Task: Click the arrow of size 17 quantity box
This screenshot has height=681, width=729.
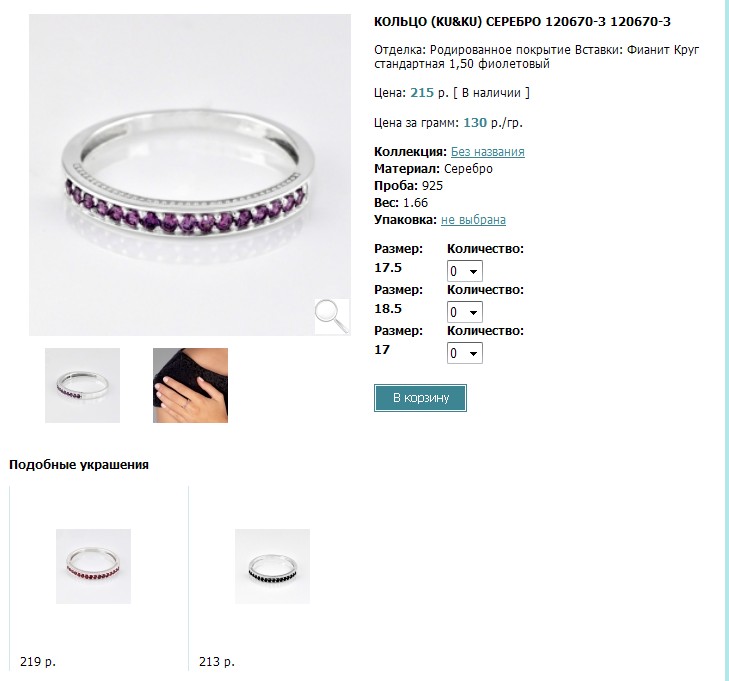Action: (x=473, y=353)
